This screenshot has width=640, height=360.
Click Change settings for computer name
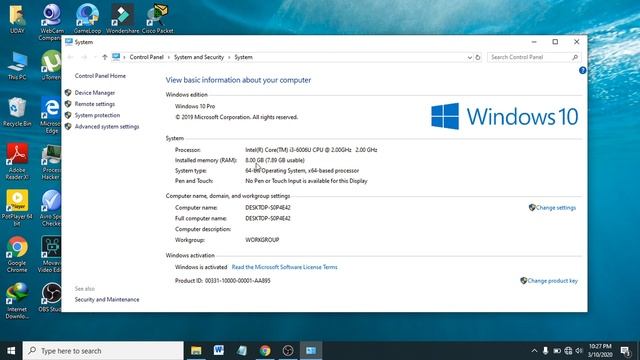click(556, 208)
